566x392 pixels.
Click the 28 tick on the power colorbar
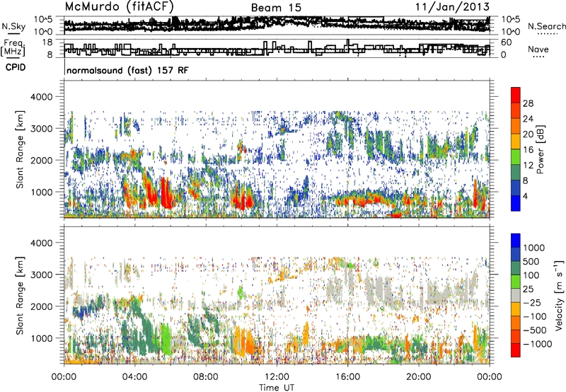[x=528, y=103]
